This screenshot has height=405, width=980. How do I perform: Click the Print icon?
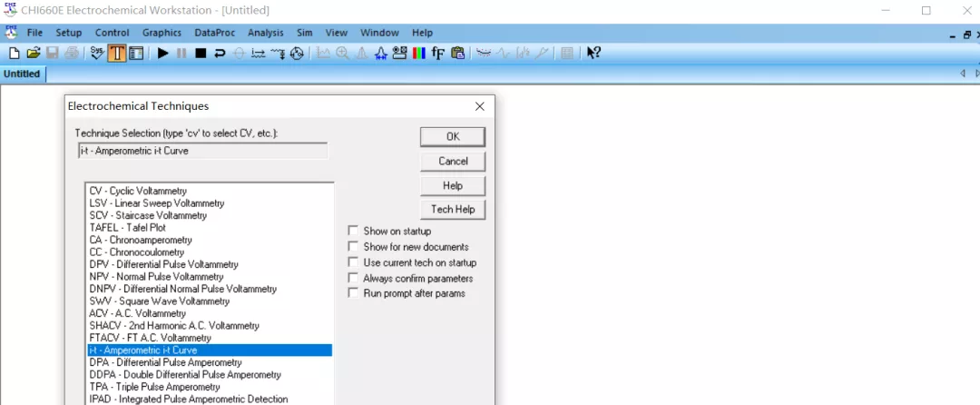(x=72, y=54)
